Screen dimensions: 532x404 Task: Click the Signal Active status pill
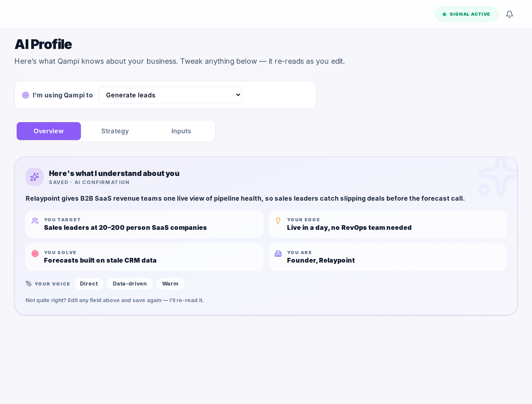coord(466,14)
